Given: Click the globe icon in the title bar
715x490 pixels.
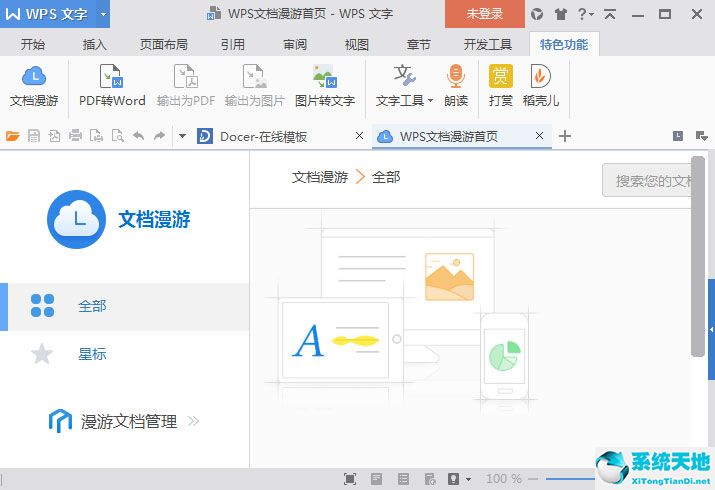Looking at the screenshot, I should 537,14.
